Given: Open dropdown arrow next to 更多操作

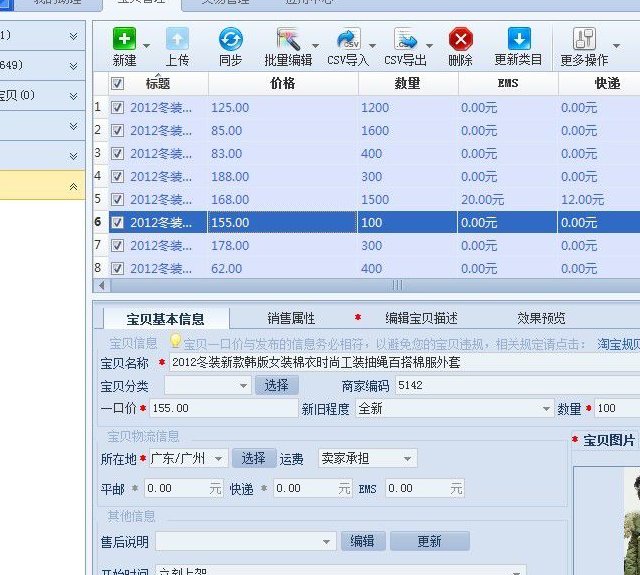Looking at the screenshot, I should (616, 45).
